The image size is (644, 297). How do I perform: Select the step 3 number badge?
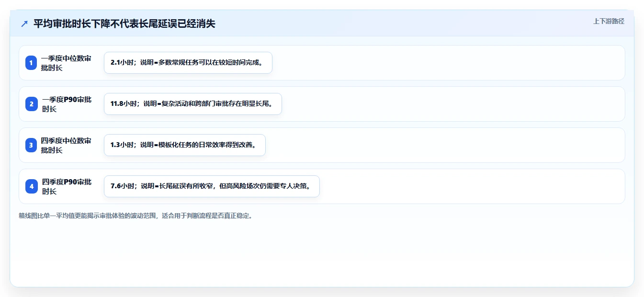[31, 145]
